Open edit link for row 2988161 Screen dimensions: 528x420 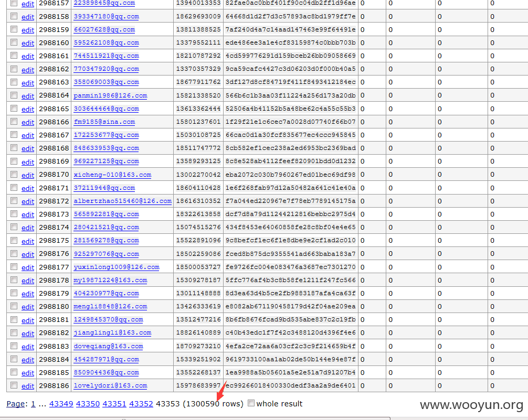[28, 56]
